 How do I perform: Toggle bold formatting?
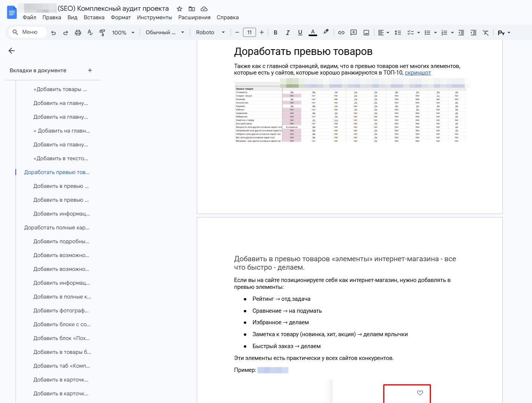275,33
